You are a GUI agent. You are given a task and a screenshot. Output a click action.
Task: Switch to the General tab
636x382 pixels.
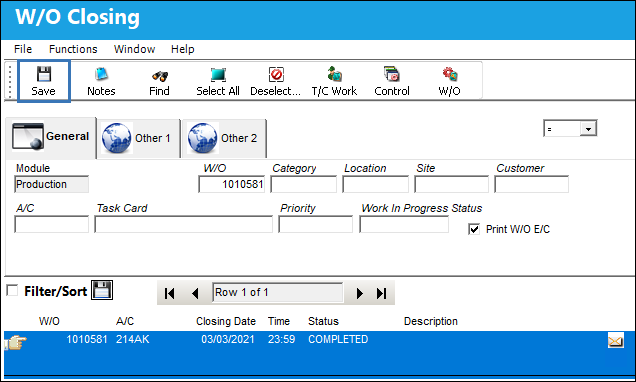(51, 137)
